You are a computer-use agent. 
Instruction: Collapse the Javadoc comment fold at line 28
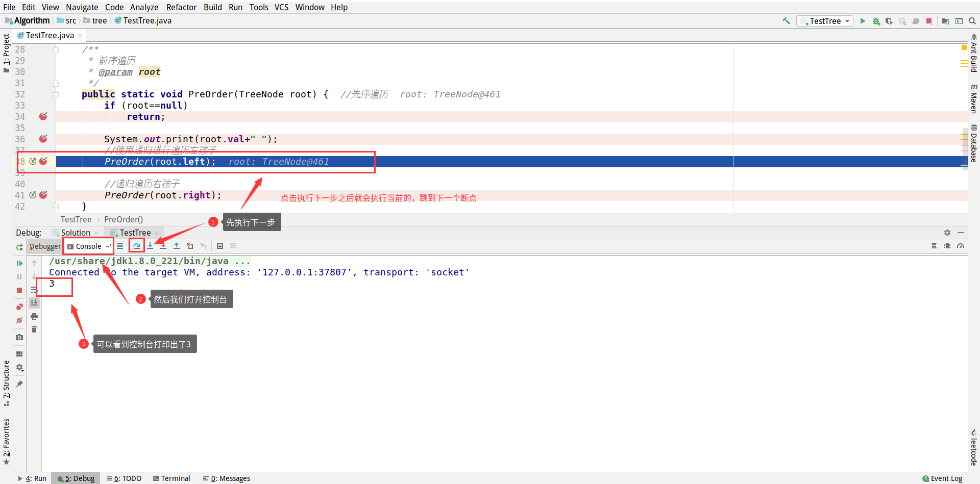(x=56, y=49)
